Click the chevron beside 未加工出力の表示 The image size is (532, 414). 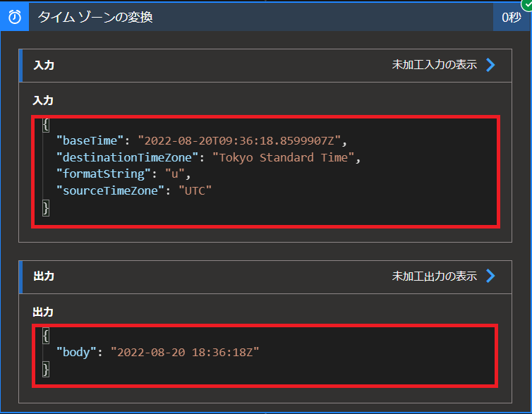click(490, 276)
